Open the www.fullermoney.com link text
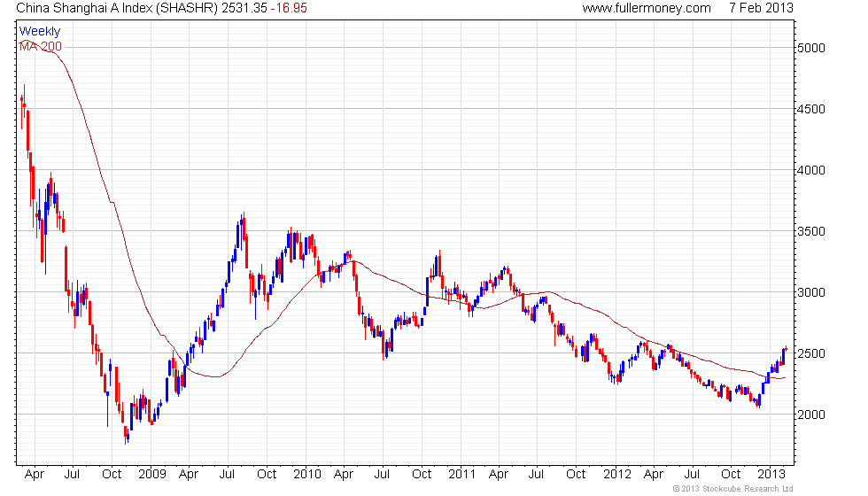 pyautogui.click(x=647, y=8)
